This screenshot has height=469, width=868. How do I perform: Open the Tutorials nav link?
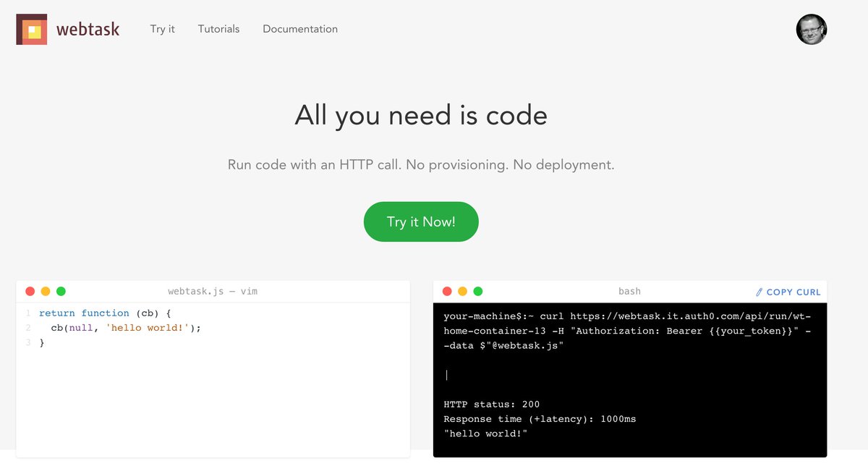pos(218,29)
